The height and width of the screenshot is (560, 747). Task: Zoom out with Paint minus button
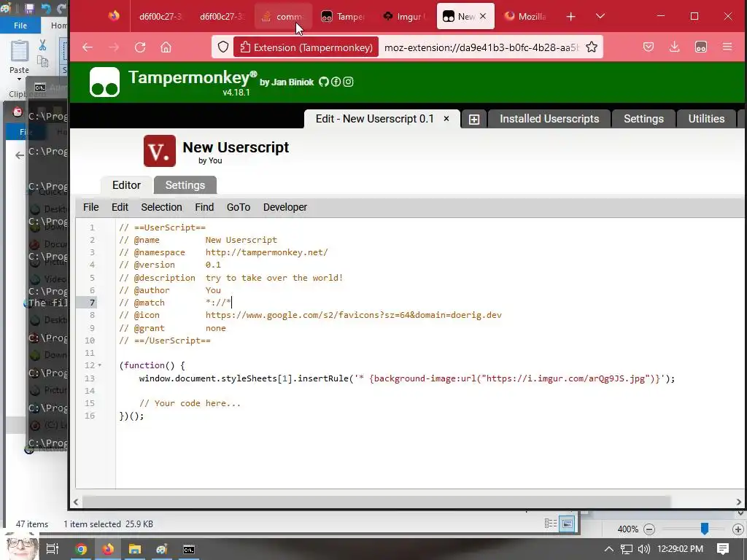pos(649,529)
